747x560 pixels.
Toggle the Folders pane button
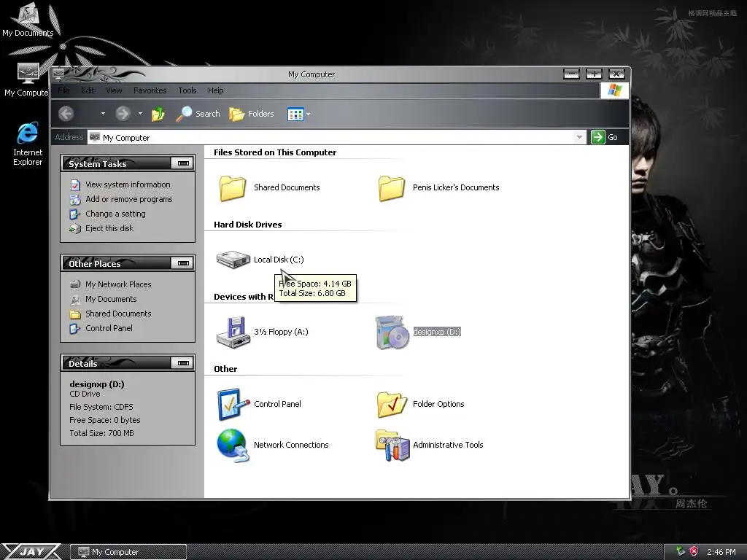pyautogui.click(x=252, y=114)
